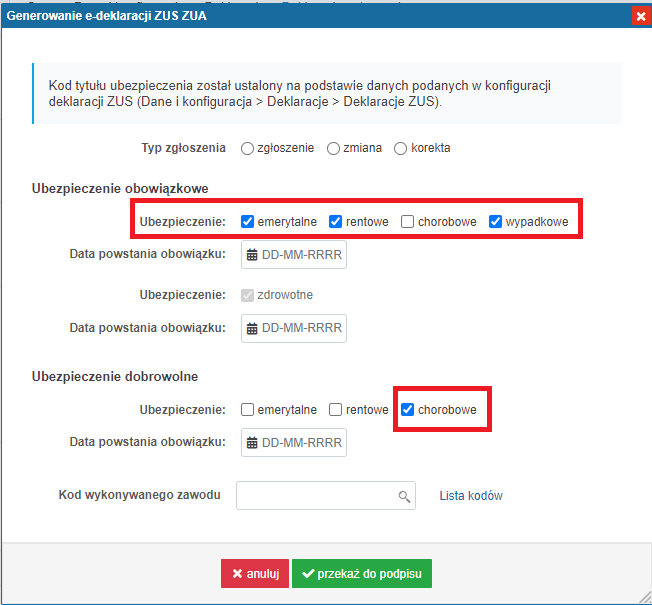Screen dimensions: 652x605
Task: Click search magnifier in zawodu code field
Action: [404, 496]
